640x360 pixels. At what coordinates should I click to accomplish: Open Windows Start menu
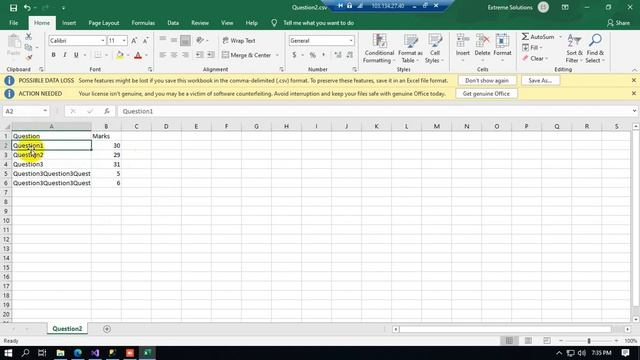(8, 353)
